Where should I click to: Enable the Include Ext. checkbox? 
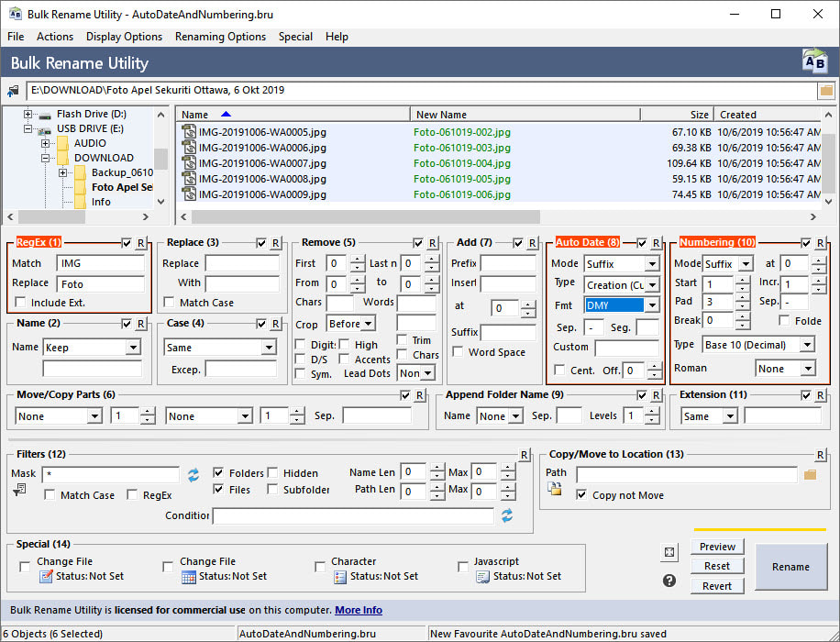(x=20, y=303)
